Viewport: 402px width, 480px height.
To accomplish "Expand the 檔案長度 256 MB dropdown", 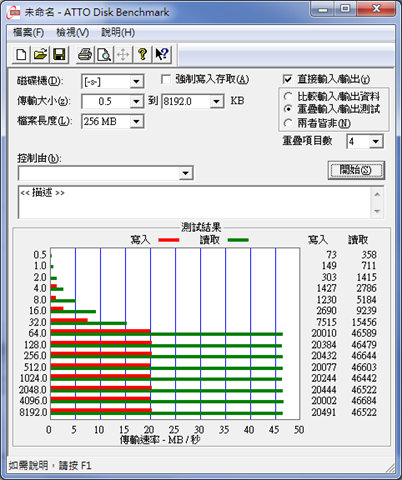I will [x=136, y=122].
